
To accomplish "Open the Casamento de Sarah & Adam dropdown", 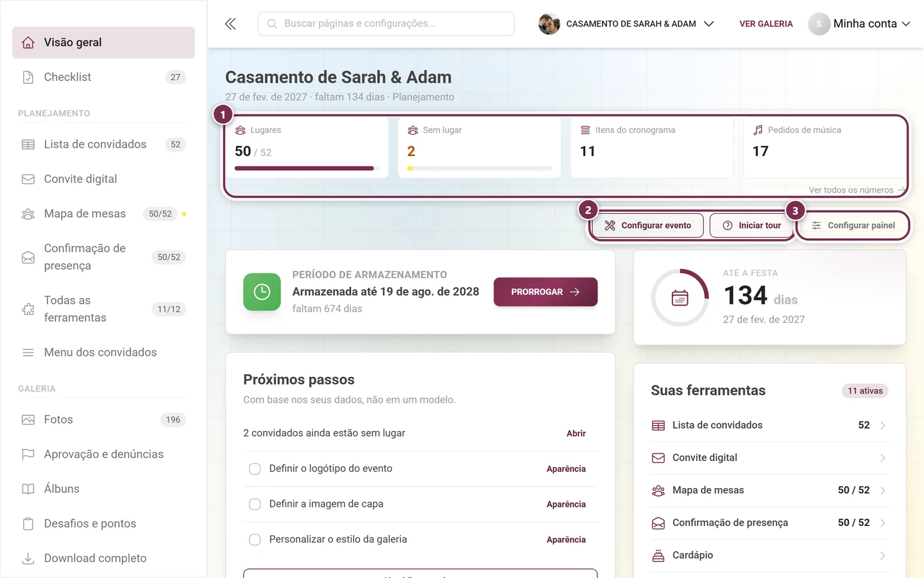I will click(x=626, y=24).
